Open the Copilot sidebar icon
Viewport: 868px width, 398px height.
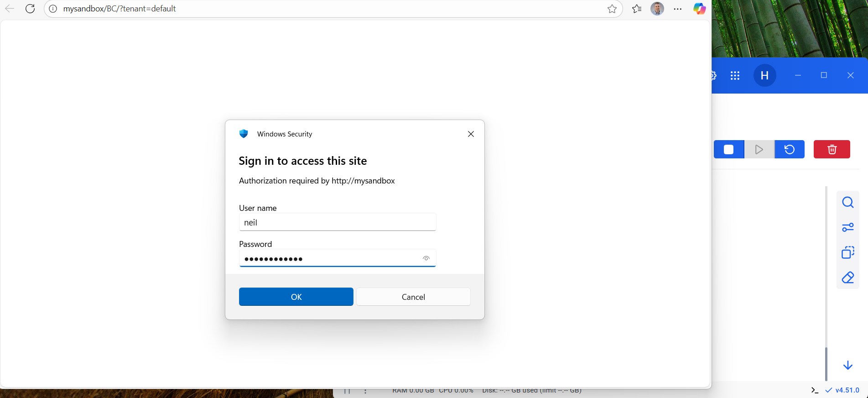point(699,9)
